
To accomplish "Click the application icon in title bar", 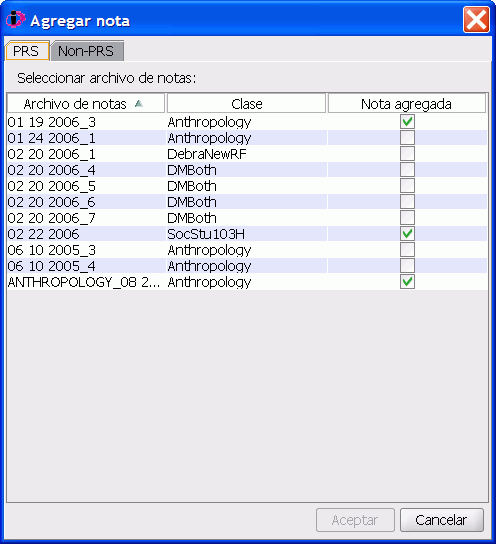I will coord(15,19).
